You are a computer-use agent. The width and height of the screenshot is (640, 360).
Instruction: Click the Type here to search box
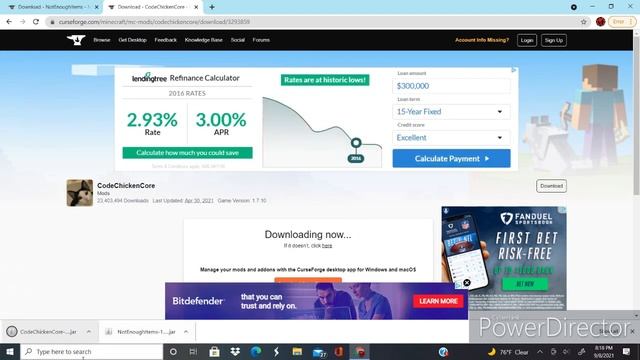click(92, 352)
